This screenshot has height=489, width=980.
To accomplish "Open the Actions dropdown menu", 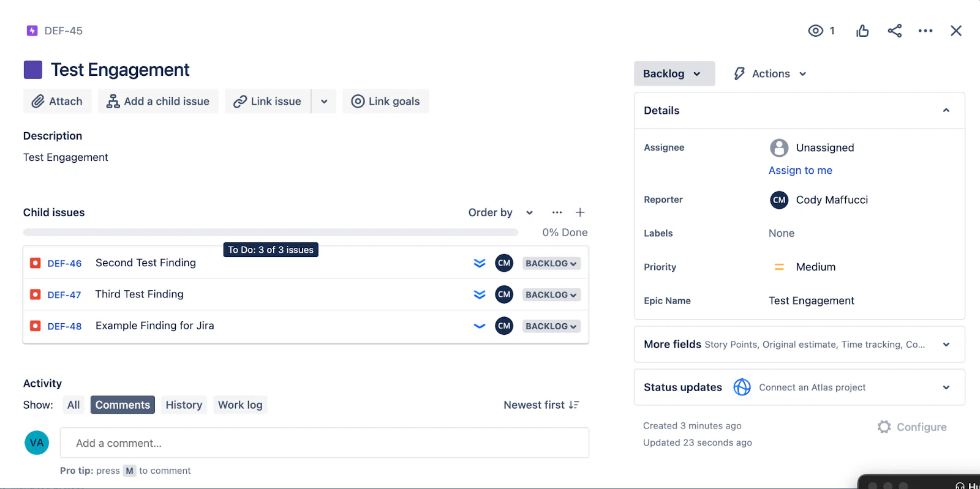I will tap(770, 73).
